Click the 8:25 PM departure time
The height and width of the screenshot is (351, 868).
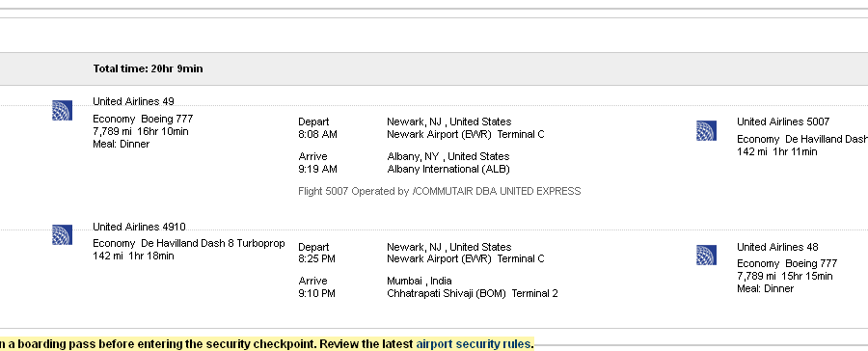316,258
